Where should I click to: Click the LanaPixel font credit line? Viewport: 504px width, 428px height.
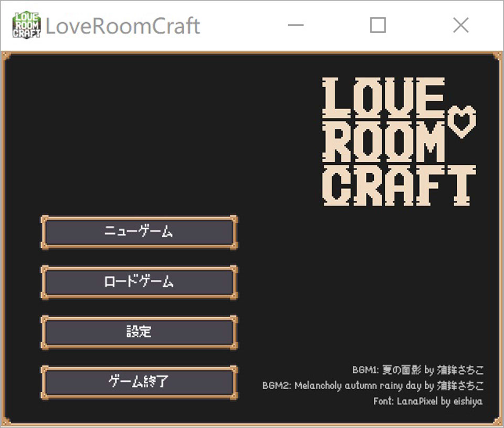(x=428, y=400)
